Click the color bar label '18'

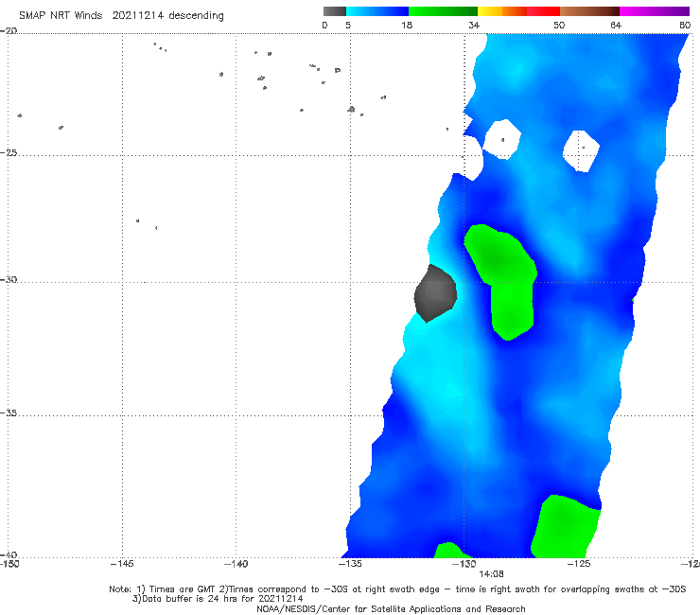click(407, 26)
